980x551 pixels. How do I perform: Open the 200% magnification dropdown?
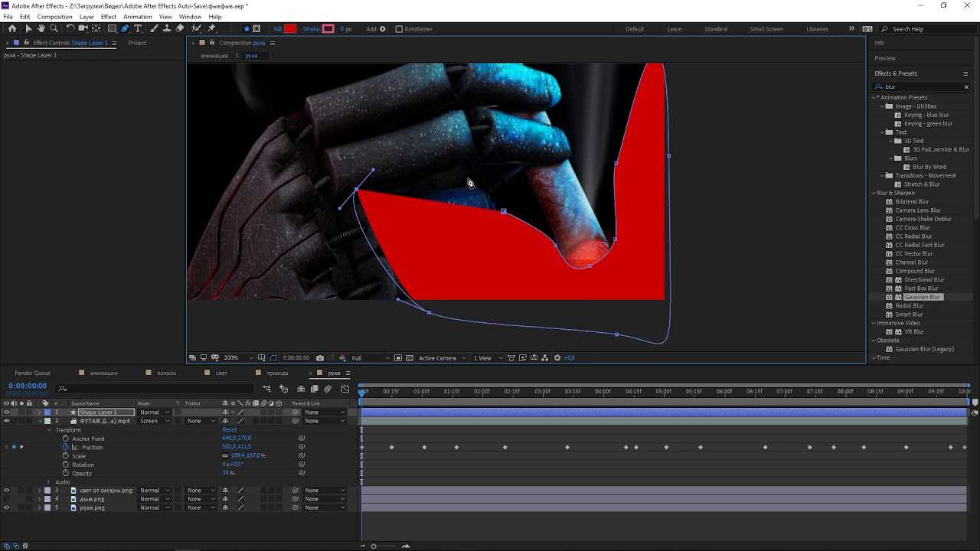click(x=238, y=357)
